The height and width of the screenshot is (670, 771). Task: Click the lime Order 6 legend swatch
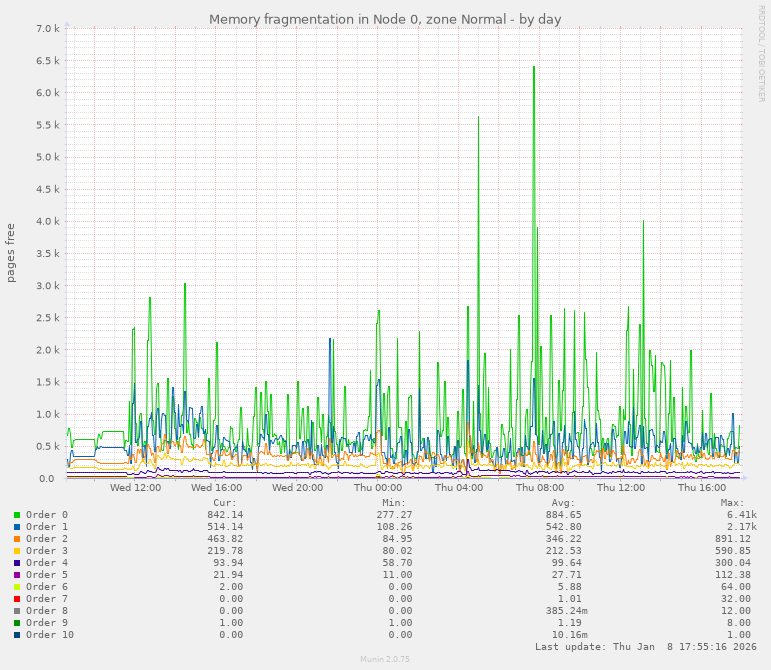point(17,587)
